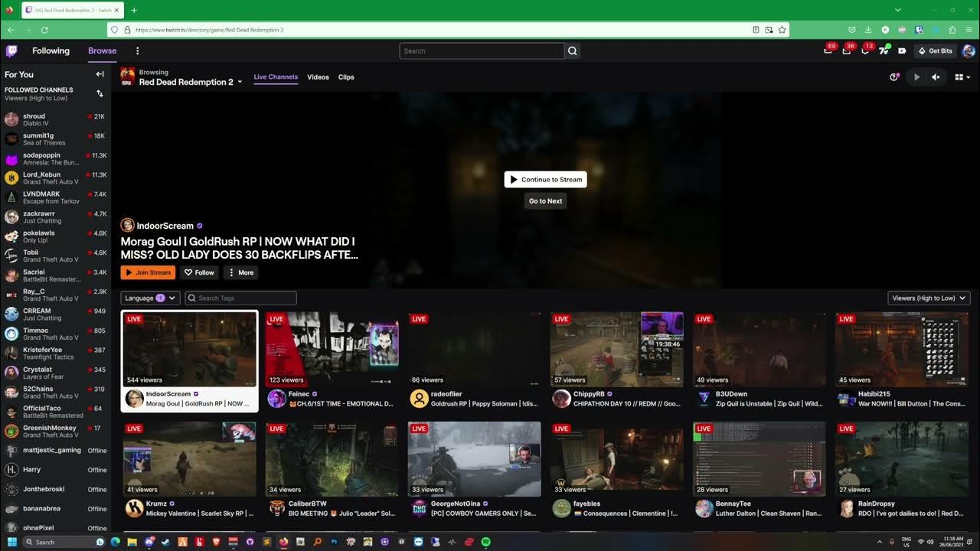
Task: Open the 7TV extension icon
Action: [884, 51]
